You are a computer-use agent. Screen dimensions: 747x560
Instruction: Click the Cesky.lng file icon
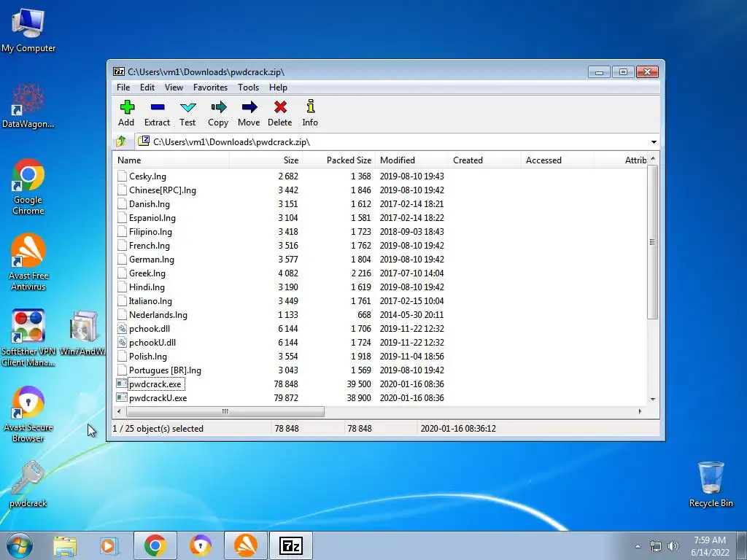122,176
